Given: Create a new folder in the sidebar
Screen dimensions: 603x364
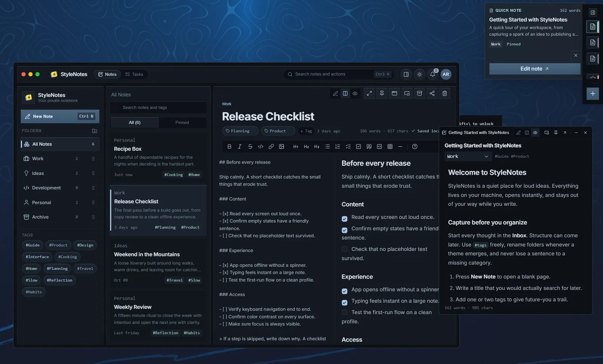Looking at the screenshot, I should point(95,131).
